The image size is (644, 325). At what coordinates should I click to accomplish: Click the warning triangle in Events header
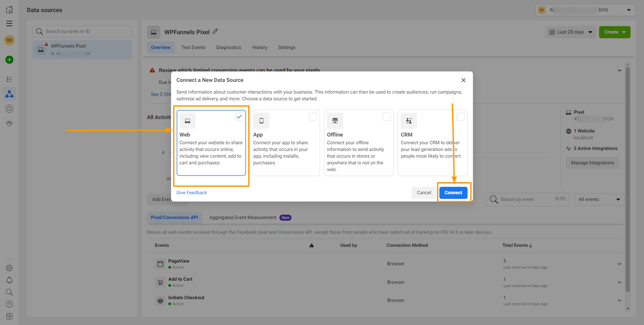pos(312,246)
